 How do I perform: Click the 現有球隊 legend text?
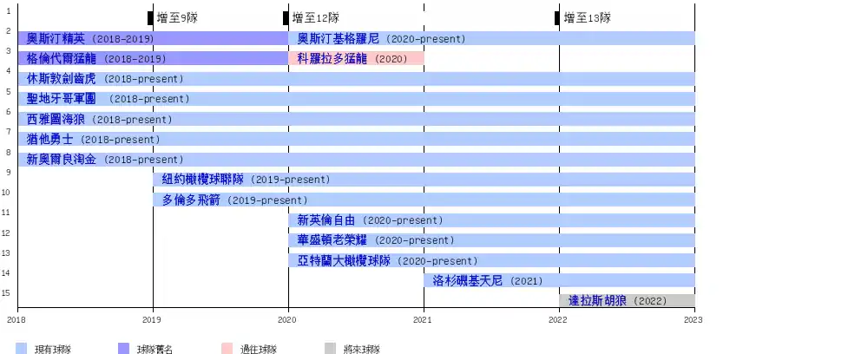pos(53,349)
